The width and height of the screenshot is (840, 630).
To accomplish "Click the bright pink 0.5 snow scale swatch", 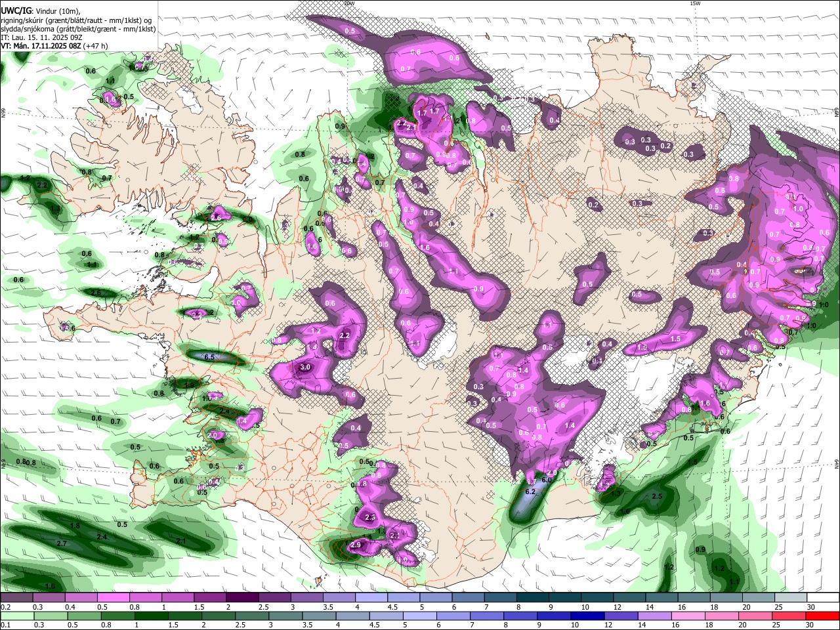I will point(113,598).
